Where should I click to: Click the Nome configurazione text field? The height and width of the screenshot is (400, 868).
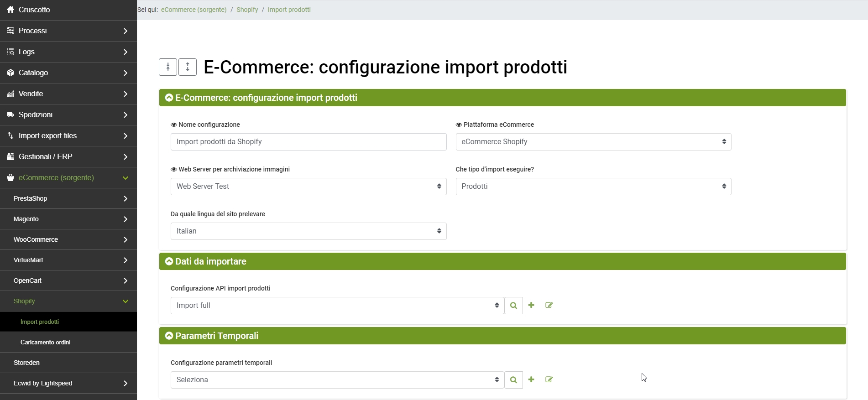coord(308,142)
